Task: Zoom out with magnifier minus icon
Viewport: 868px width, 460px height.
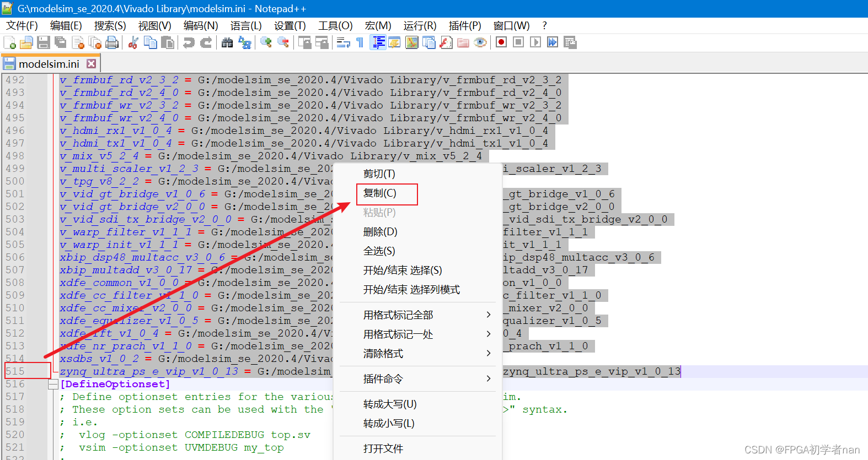Action: click(283, 42)
